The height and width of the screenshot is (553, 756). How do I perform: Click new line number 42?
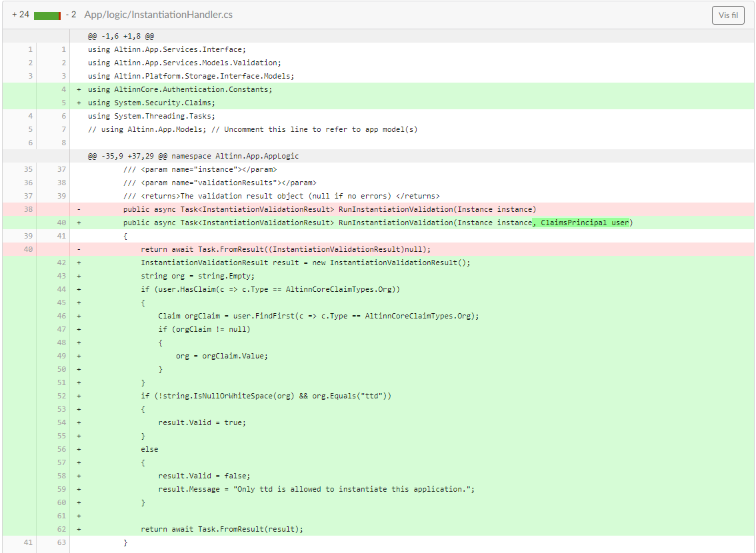[x=62, y=263]
